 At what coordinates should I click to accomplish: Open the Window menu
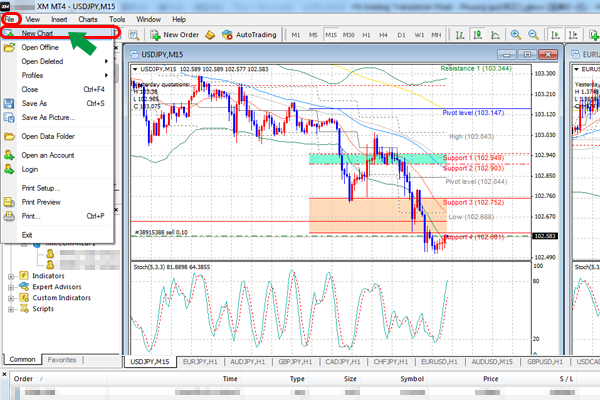148,19
